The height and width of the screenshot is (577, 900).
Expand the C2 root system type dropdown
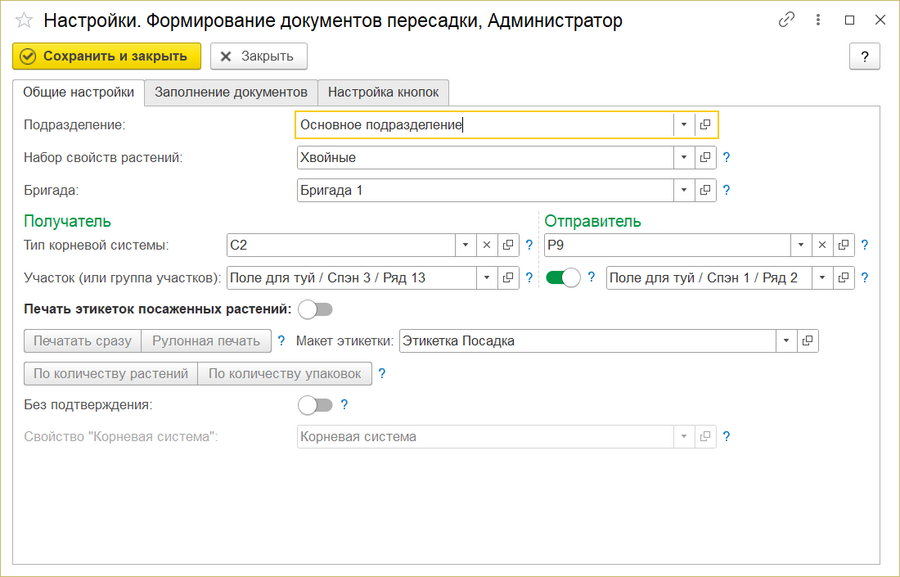465,245
